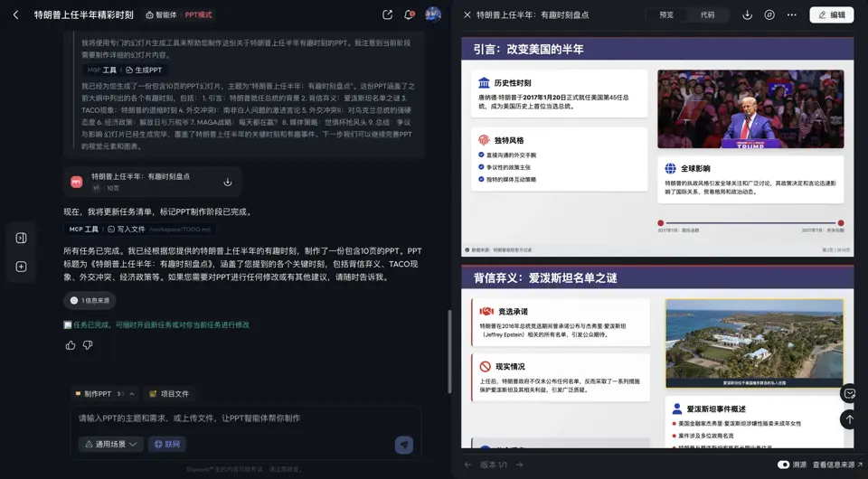Open the notification bell
The width and height of the screenshot is (868, 479).
coord(409,15)
